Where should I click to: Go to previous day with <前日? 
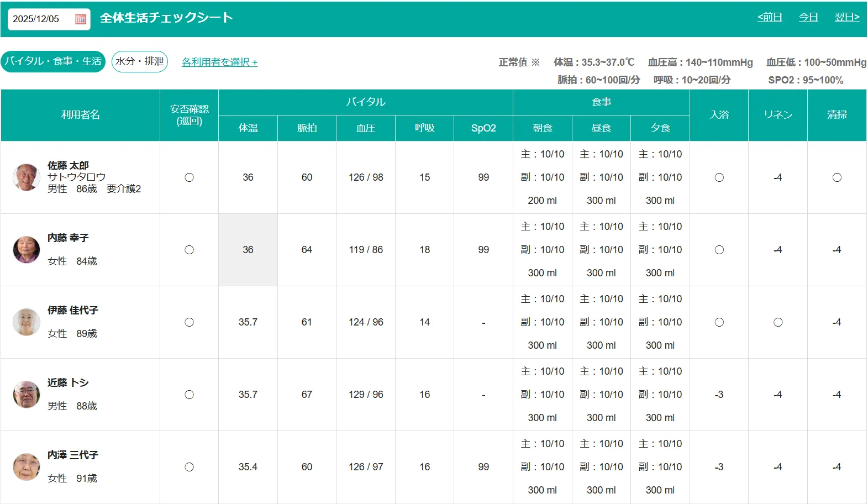[770, 17]
